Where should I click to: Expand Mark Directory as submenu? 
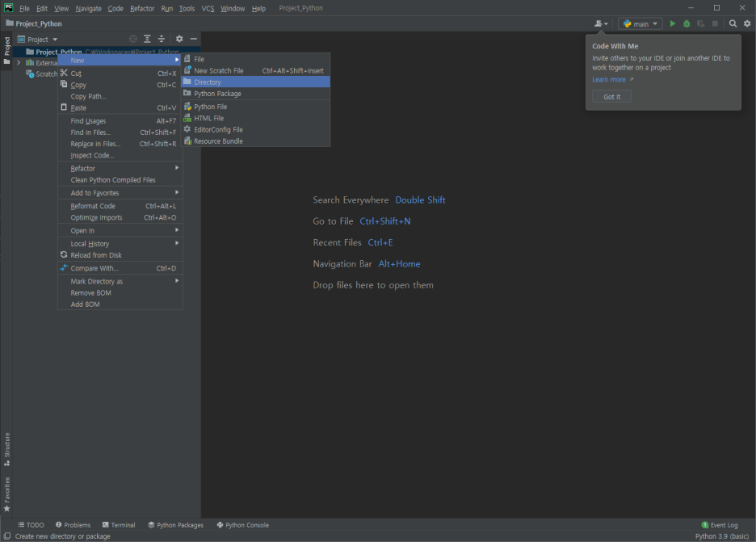pos(120,281)
